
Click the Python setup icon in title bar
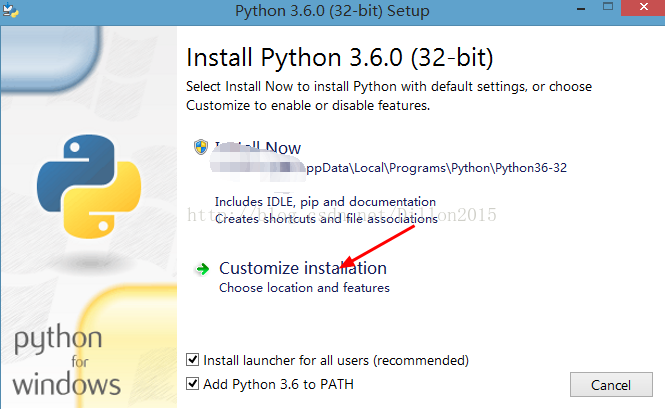10,10
